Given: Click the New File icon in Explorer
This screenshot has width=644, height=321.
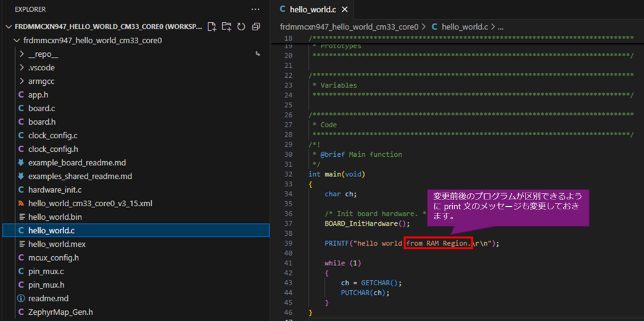Looking at the screenshot, I should (x=212, y=27).
